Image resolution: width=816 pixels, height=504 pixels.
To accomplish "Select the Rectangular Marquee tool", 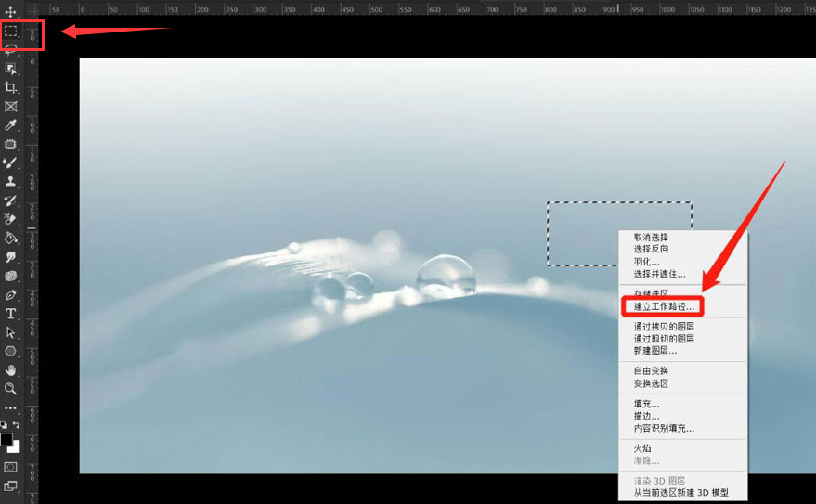I will (x=11, y=32).
